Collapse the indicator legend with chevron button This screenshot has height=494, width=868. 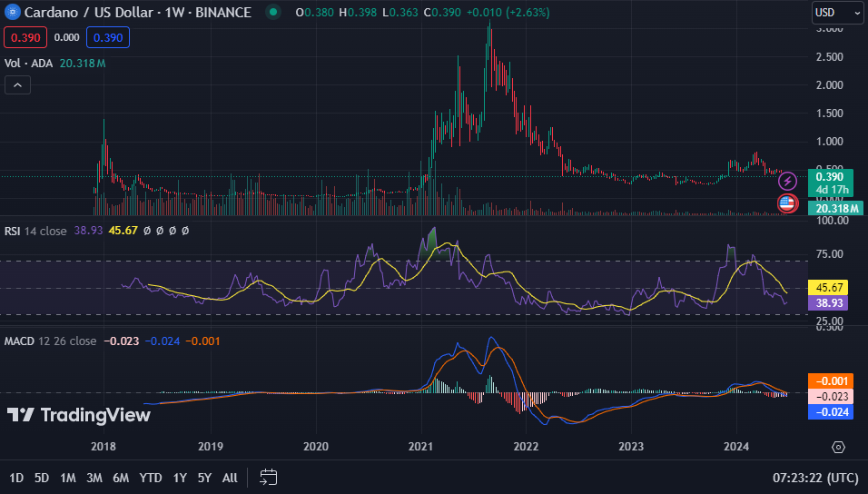pyautogui.click(x=18, y=85)
